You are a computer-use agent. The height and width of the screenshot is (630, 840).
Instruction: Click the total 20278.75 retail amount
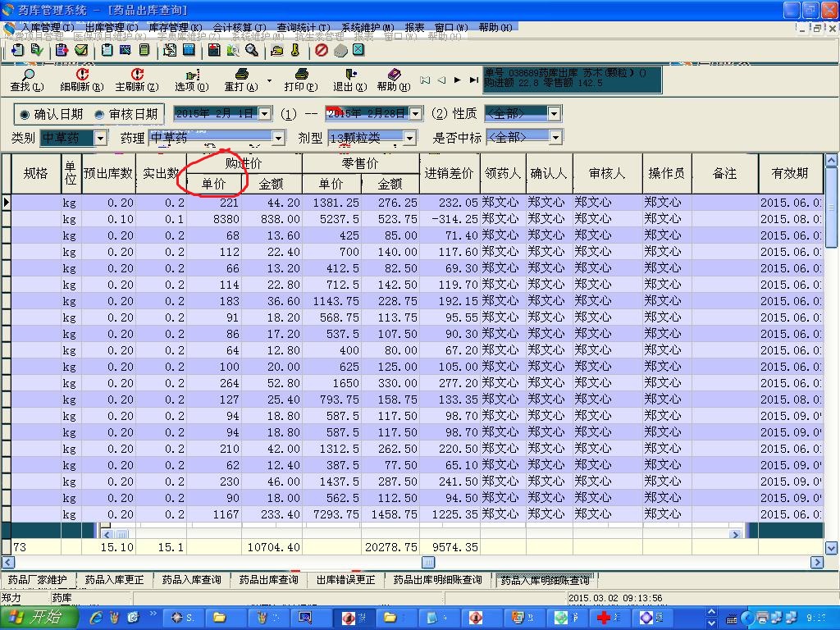coord(390,547)
